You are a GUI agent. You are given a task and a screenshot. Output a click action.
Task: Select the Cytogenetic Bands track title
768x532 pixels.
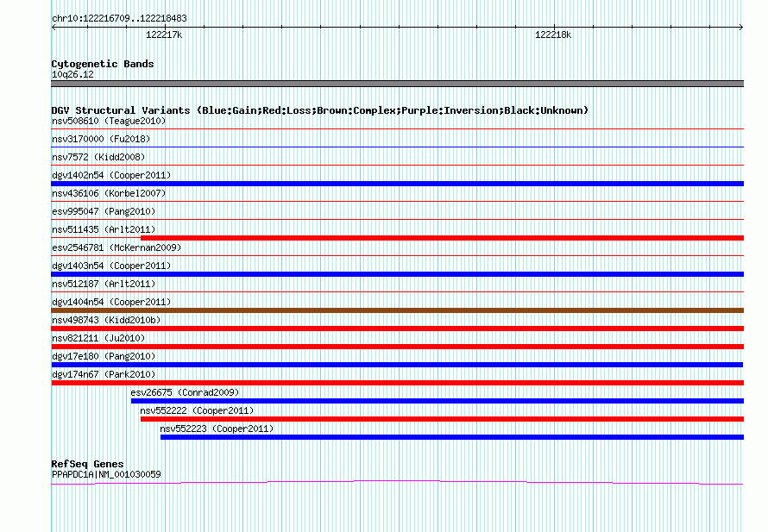103,64
